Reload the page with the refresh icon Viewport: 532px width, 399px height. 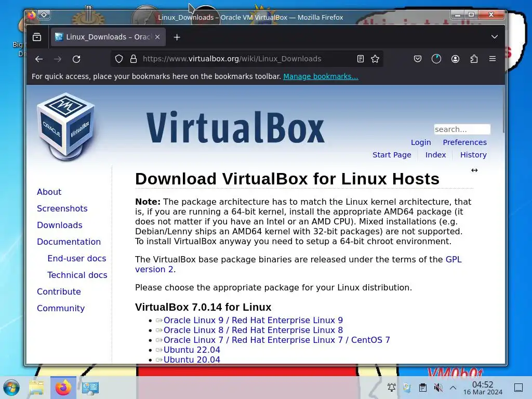coord(76,59)
